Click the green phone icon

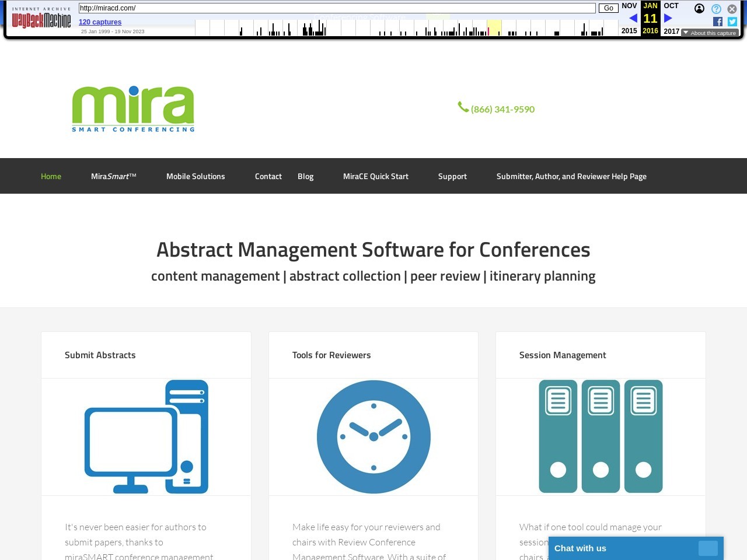[463, 107]
